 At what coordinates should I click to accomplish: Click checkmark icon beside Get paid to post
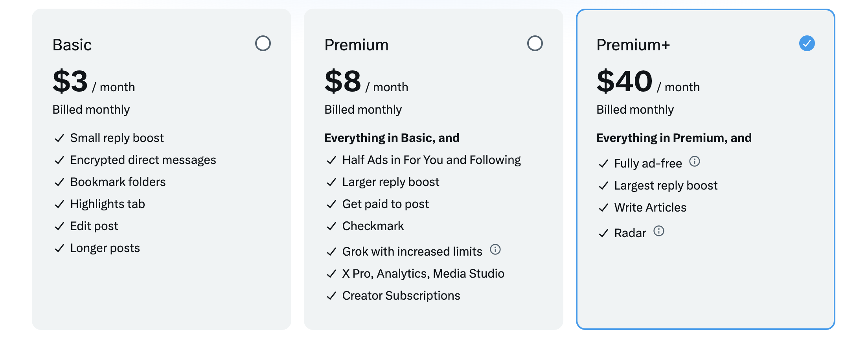pos(331,204)
